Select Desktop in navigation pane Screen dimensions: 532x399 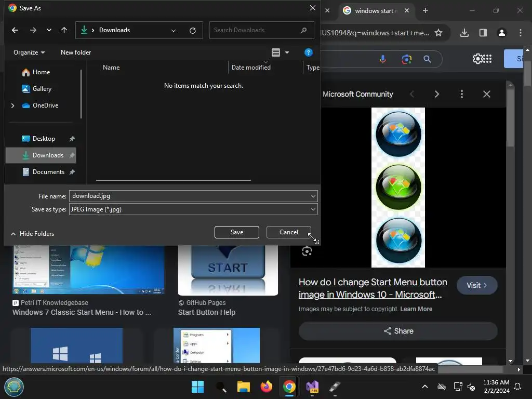44,138
